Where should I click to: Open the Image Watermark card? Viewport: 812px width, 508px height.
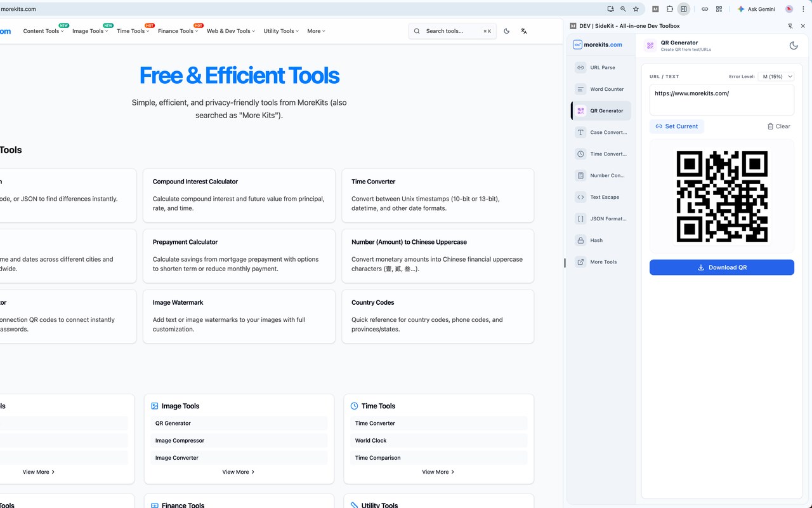(239, 316)
